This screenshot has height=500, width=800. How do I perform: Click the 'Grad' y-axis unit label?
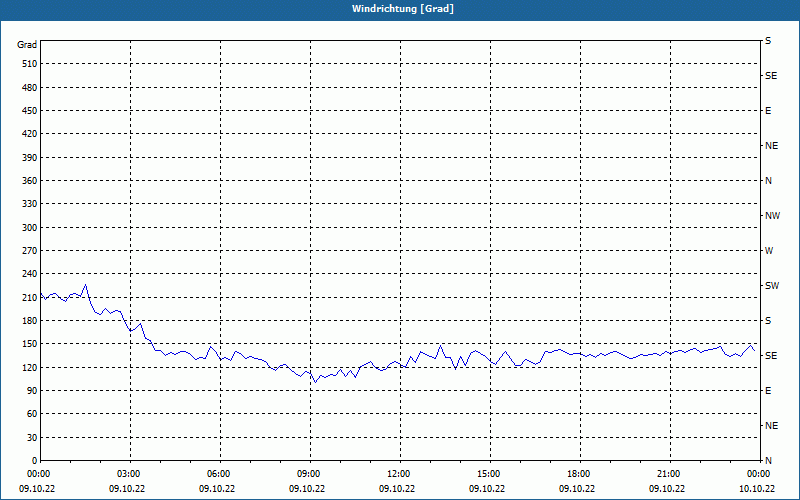(x=27, y=45)
